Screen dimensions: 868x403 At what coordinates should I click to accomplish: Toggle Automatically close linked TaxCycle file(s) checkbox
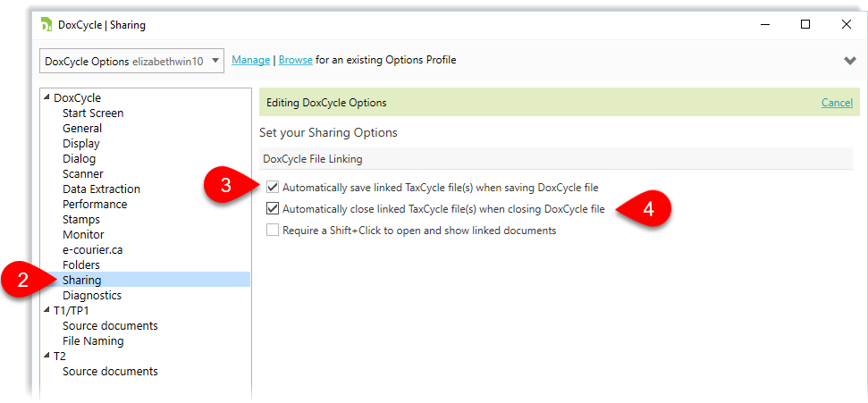click(x=272, y=209)
